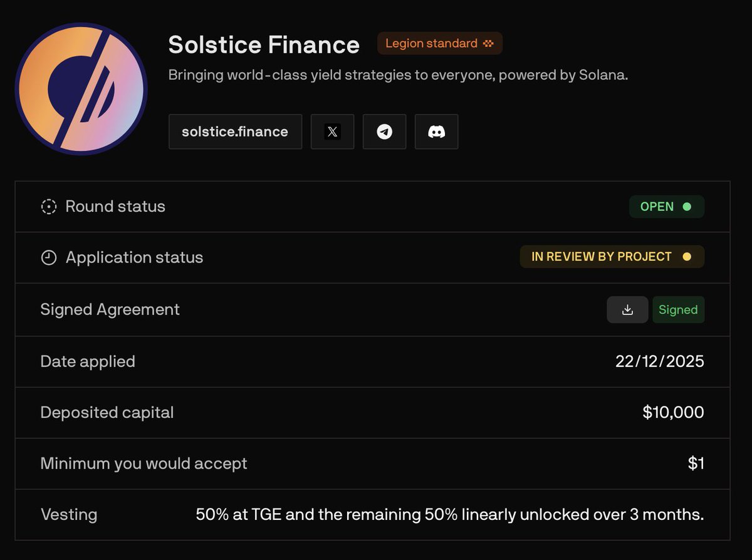Click the Signed Agreement row label
This screenshot has height=560, width=752.
pos(110,309)
